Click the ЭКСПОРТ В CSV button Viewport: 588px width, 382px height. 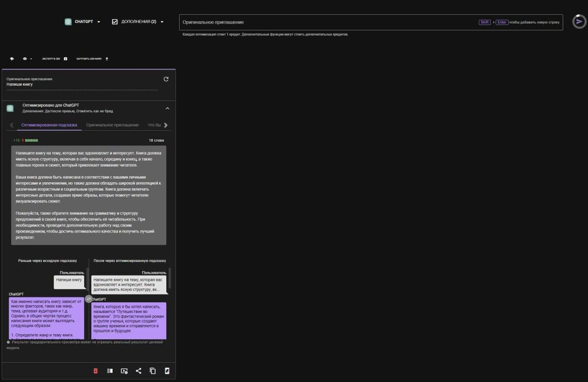(51, 58)
